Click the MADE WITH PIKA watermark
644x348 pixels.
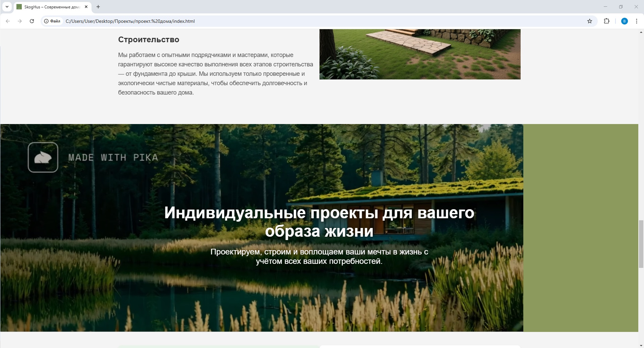(113, 158)
